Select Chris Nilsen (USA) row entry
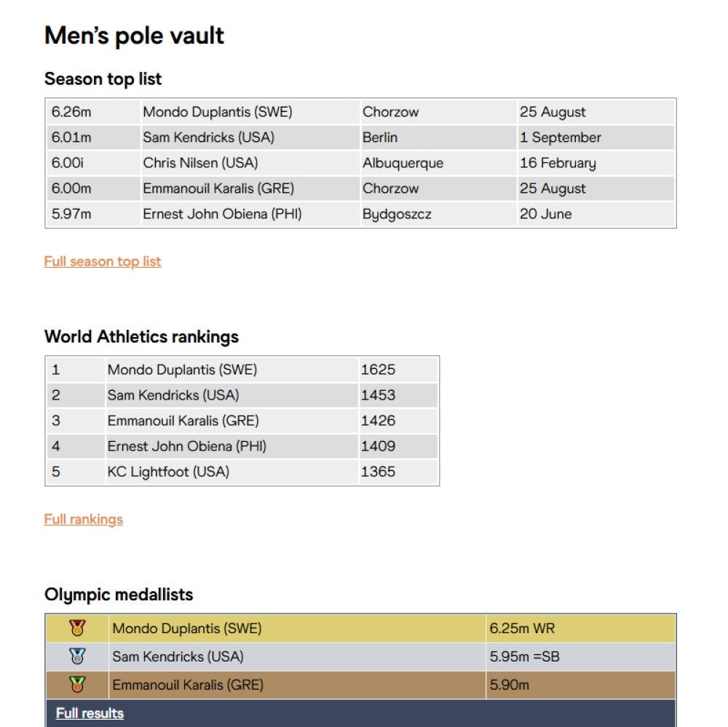 click(x=200, y=163)
